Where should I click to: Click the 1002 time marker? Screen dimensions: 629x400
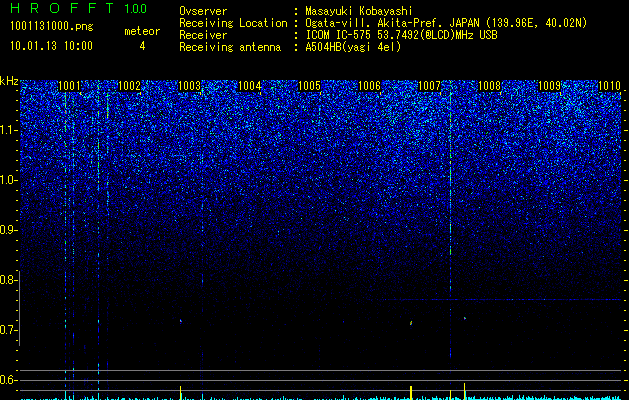click(x=130, y=85)
